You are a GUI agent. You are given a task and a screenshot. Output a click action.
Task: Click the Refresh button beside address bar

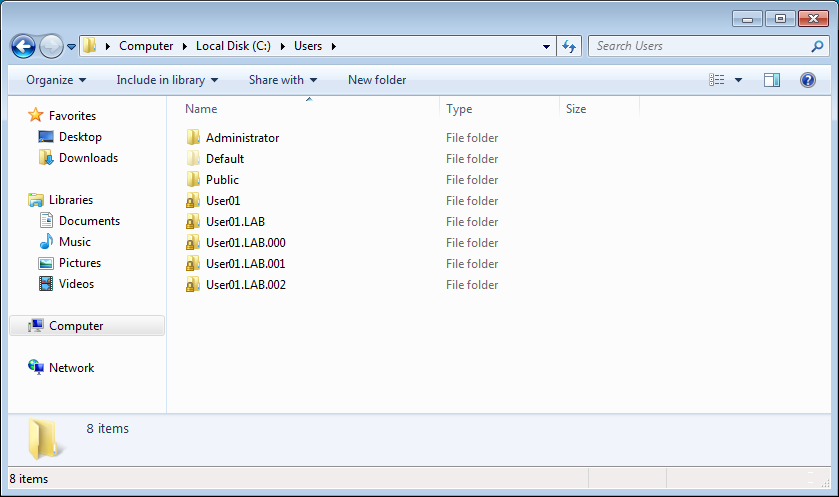[x=569, y=46]
